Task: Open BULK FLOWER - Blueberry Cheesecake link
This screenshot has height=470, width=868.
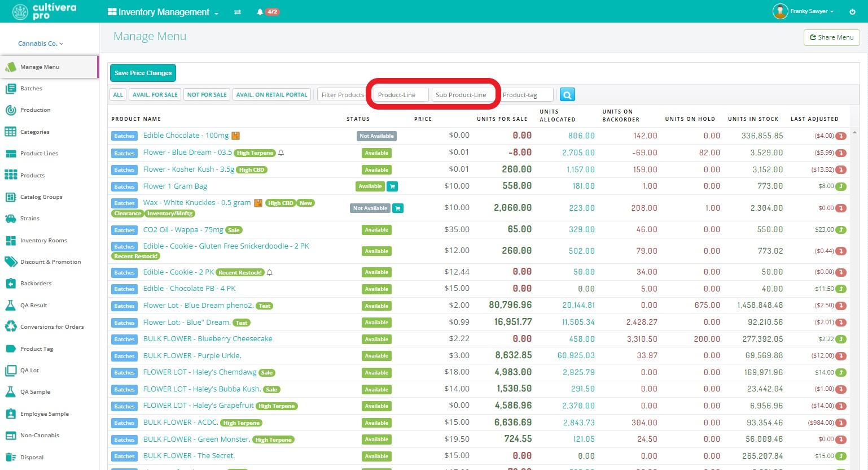Action: click(208, 339)
